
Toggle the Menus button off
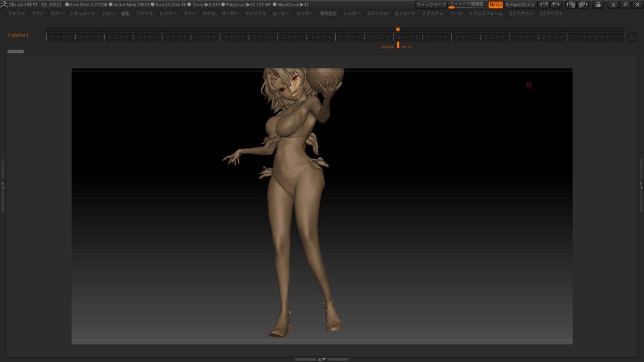(x=495, y=4)
